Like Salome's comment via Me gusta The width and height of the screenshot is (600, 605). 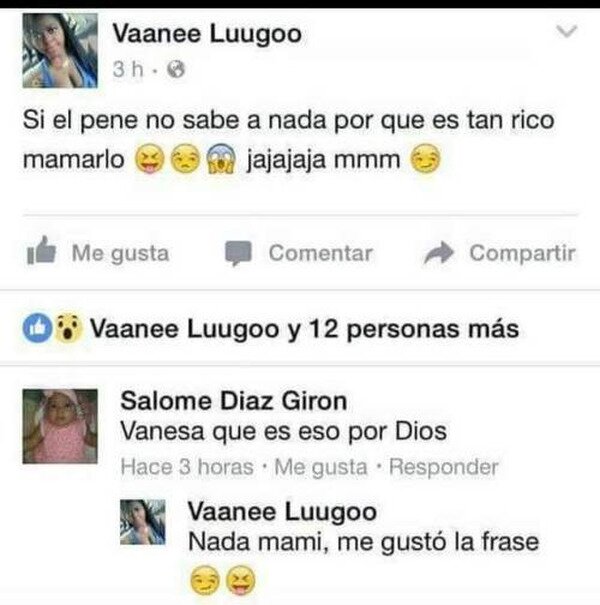(x=320, y=467)
